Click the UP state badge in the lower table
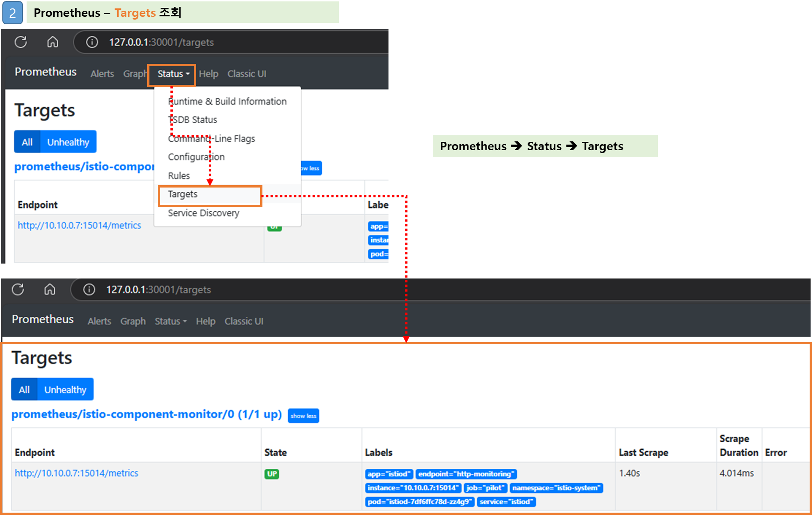This screenshot has width=812, height=515. tap(272, 474)
